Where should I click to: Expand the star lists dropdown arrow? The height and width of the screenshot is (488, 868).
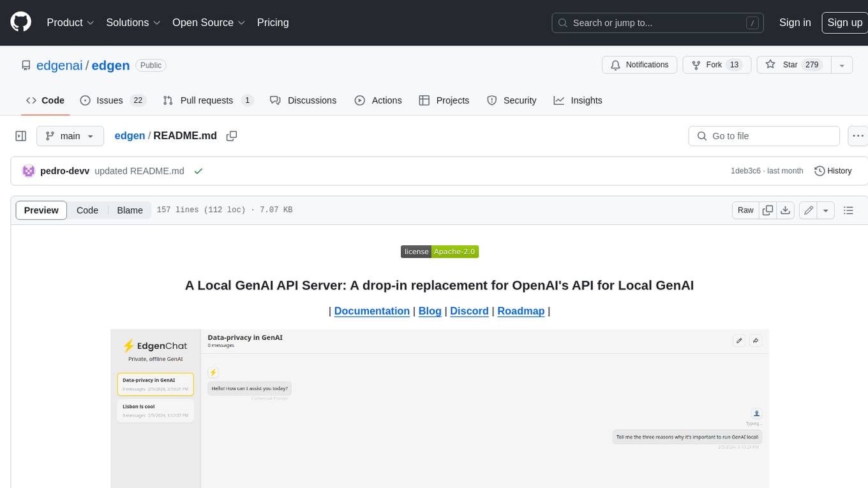842,65
